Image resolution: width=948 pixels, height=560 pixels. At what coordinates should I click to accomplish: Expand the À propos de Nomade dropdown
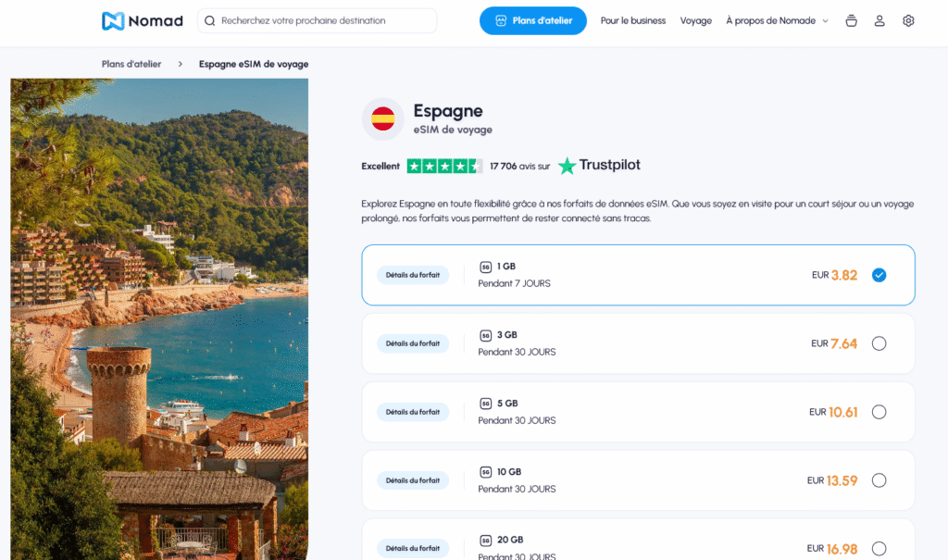click(777, 20)
